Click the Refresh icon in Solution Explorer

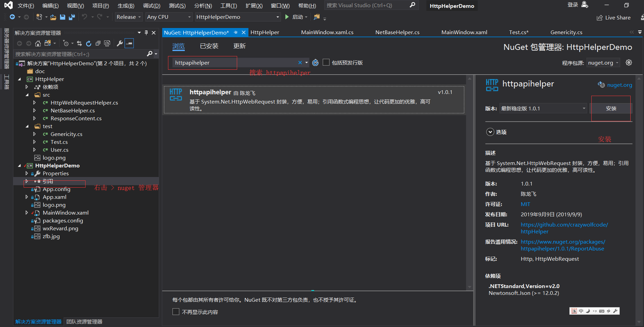pos(89,43)
